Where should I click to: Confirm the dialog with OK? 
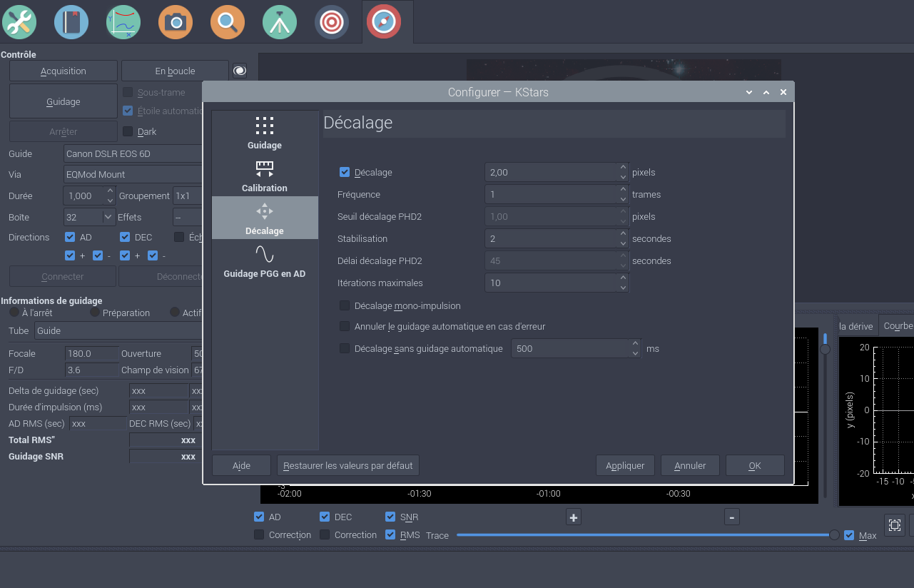755,465
